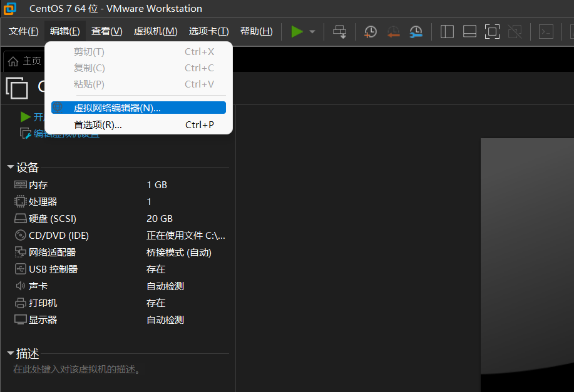
Task: Click the hard disk icon next to 硬盘 (SCSI)
Action: (21, 218)
